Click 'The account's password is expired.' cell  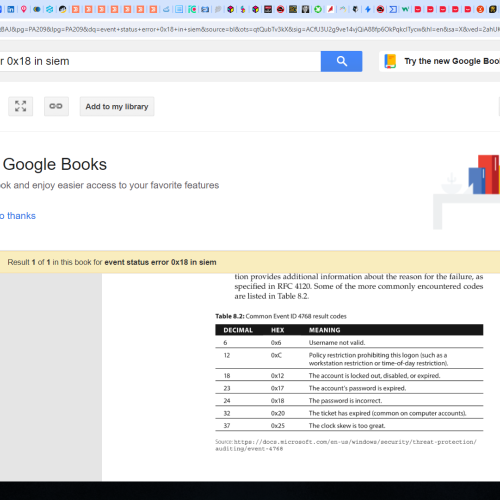(x=357, y=388)
